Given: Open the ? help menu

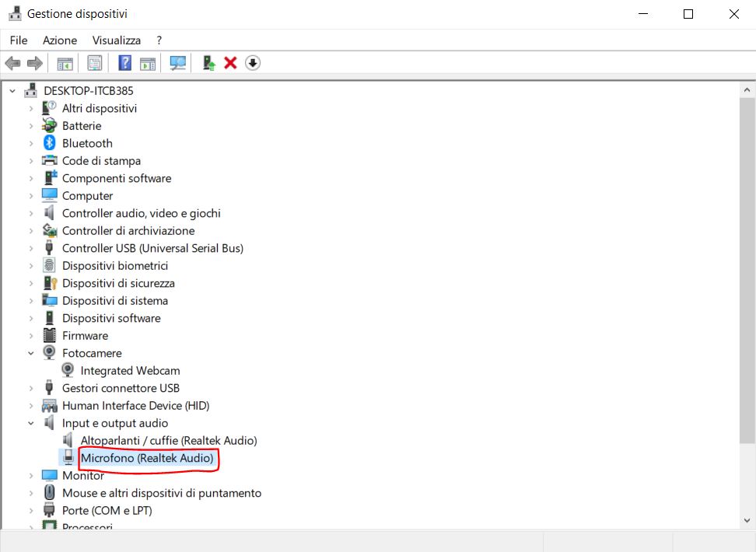Looking at the screenshot, I should 159,40.
